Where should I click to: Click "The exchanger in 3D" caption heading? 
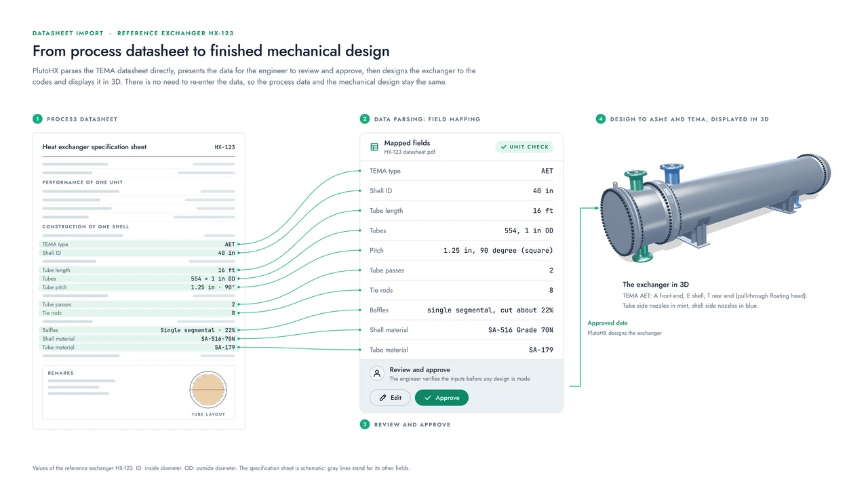pos(656,285)
